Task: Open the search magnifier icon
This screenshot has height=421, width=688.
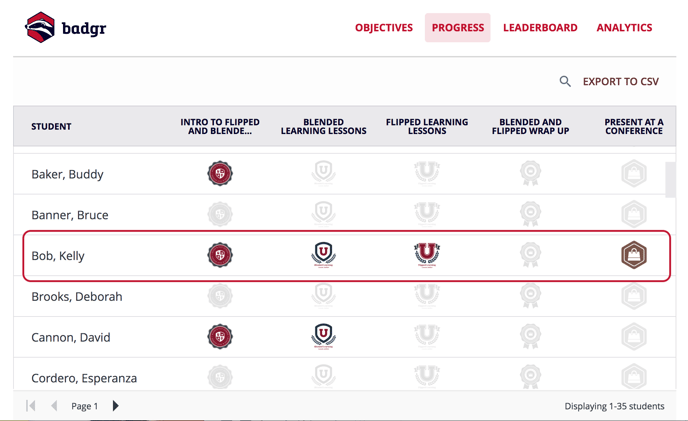Action: (x=565, y=81)
